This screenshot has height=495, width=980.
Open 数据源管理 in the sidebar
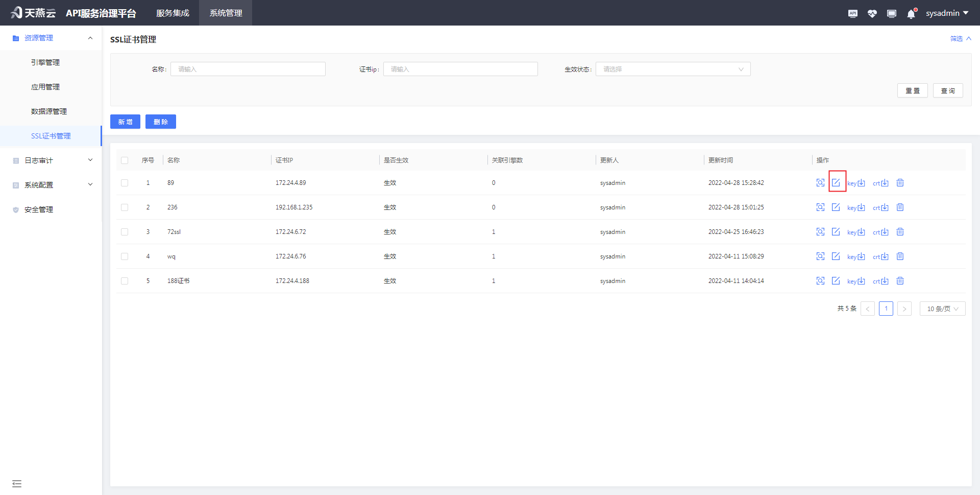[49, 111]
